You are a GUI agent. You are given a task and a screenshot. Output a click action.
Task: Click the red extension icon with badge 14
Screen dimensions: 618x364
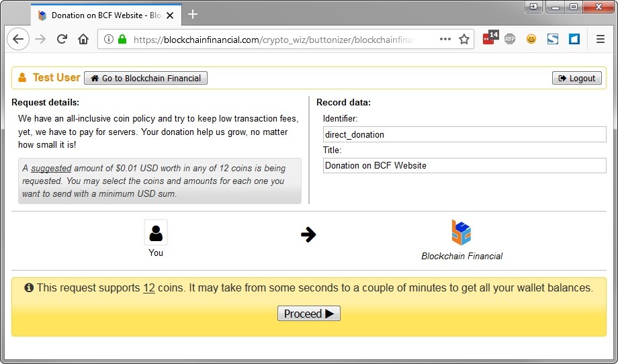489,38
